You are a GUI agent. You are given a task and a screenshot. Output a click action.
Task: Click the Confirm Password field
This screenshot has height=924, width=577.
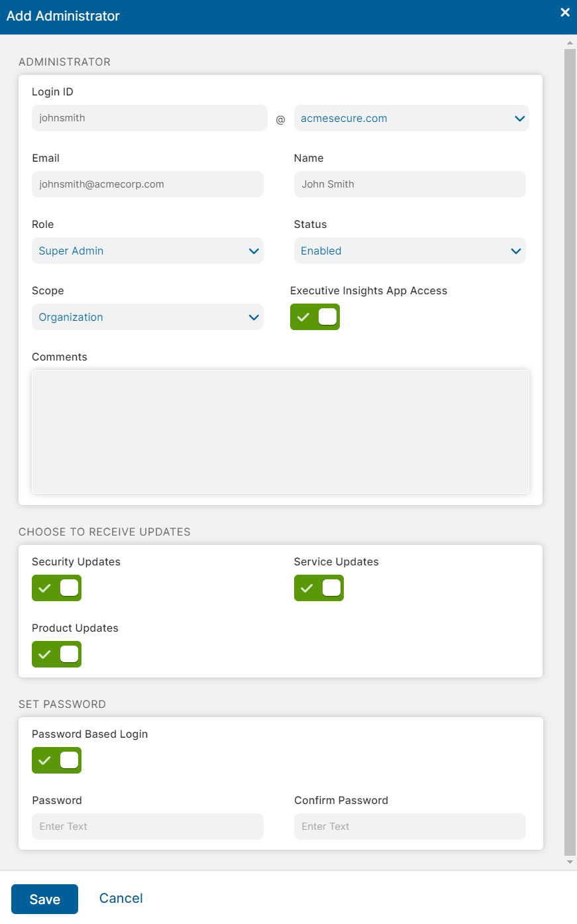(409, 827)
